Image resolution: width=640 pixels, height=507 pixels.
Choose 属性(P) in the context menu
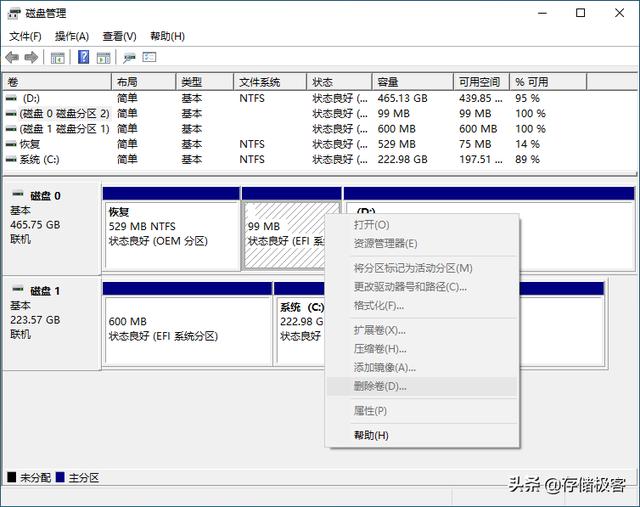(x=422, y=411)
